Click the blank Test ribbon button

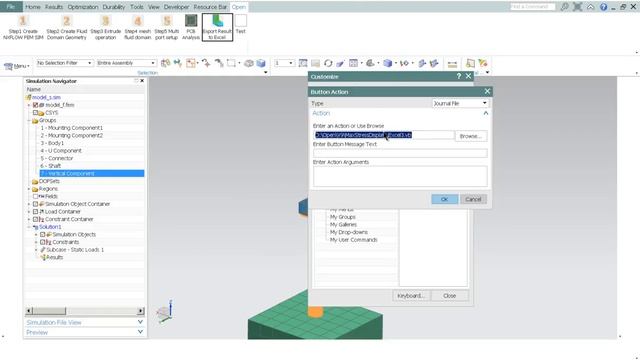[x=240, y=24]
